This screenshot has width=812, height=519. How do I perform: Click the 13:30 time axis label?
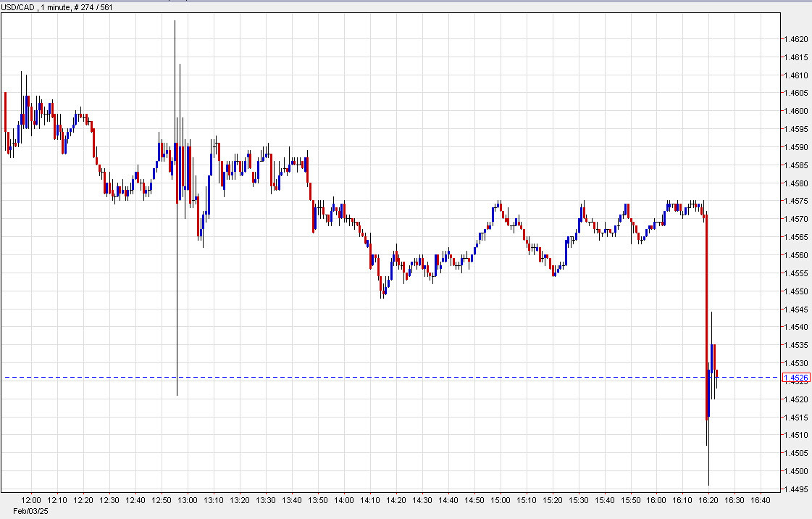(266, 501)
